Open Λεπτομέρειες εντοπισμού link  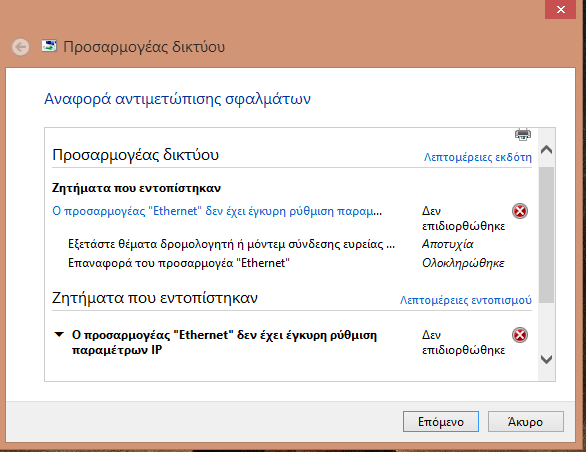(466, 300)
